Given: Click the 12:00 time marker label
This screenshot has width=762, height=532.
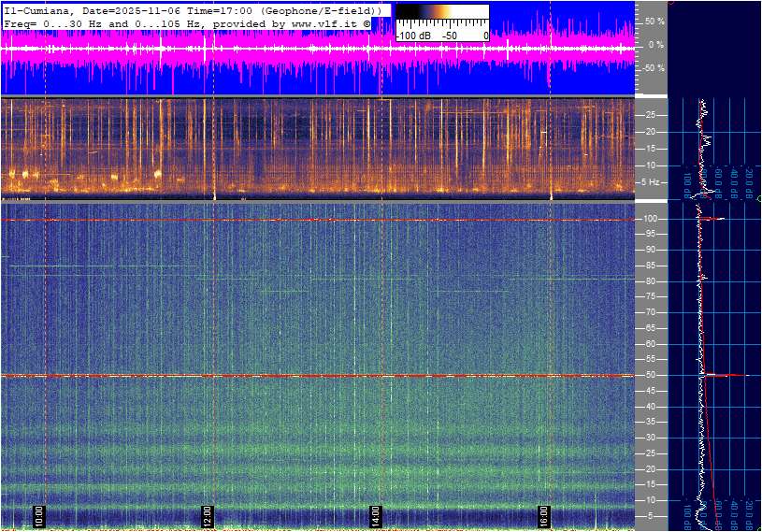Looking at the screenshot, I should (x=208, y=516).
